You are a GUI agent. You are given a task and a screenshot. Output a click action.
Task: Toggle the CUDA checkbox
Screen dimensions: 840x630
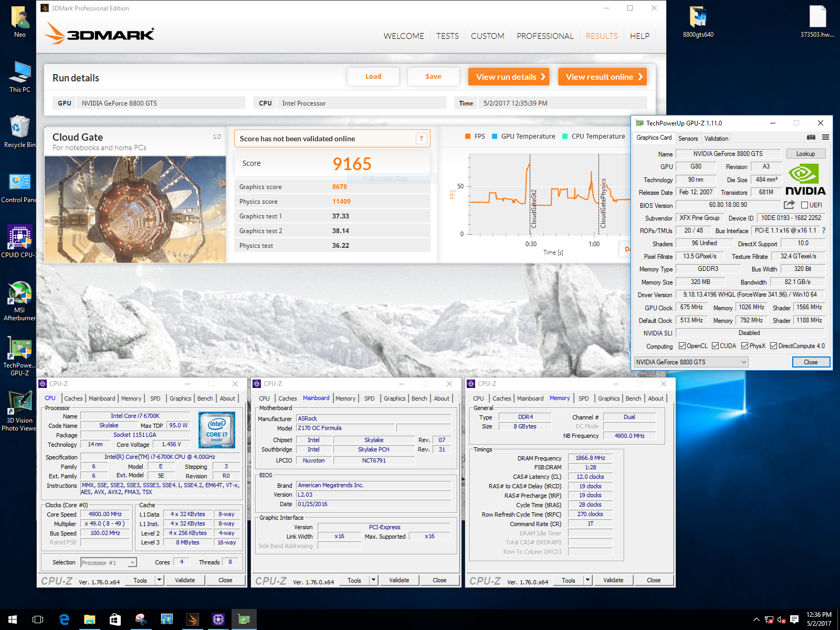pos(715,346)
